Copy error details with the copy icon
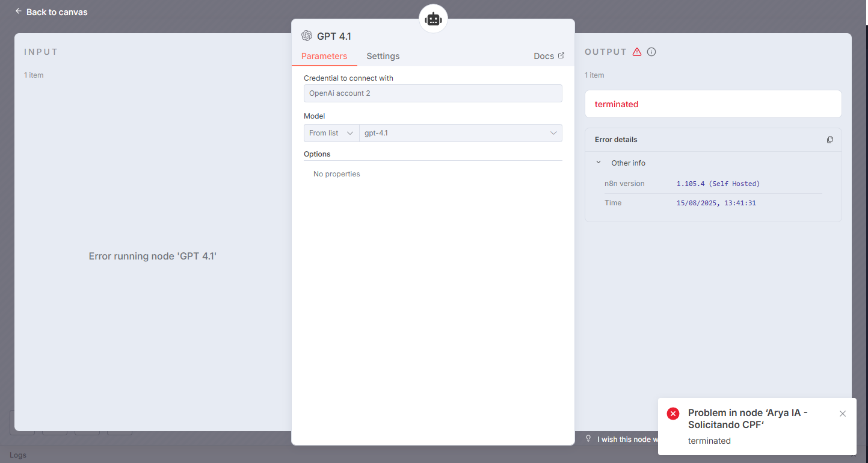Image resolution: width=868 pixels, height=463 pixels. pyautogui.click(x=830, y=140)
